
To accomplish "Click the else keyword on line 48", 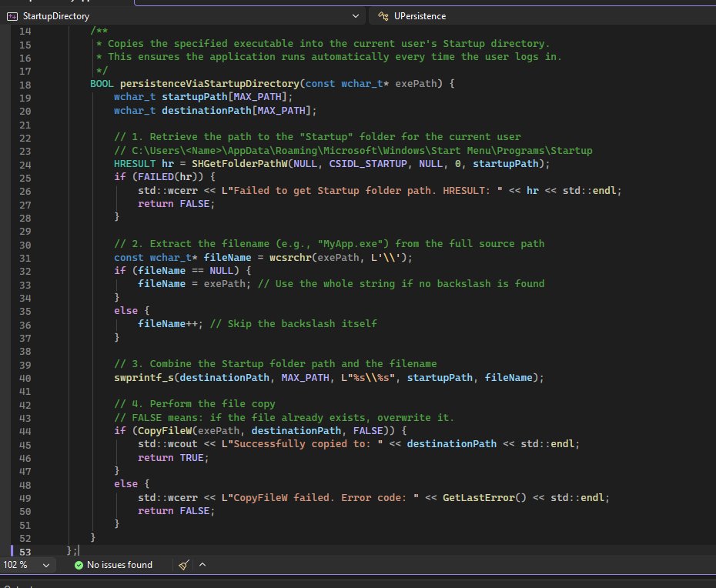I will [x=126, y=484].
